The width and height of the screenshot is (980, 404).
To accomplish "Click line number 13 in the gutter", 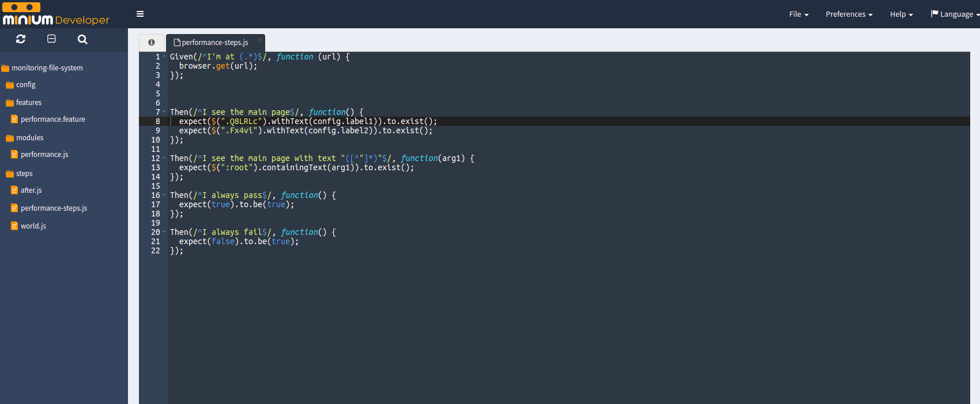I will pyautogui.click(x=156, y=167).
